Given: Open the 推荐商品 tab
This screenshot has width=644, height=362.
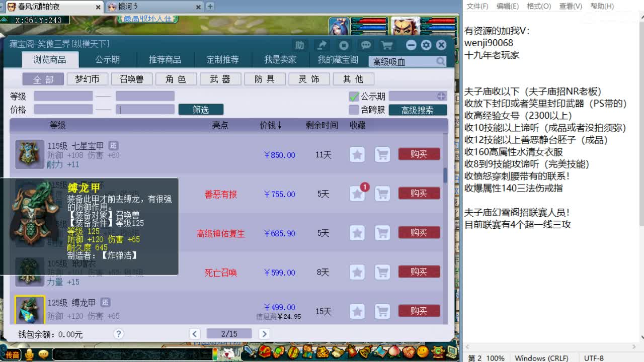Looking at the screenshot, I should [165, 60].
